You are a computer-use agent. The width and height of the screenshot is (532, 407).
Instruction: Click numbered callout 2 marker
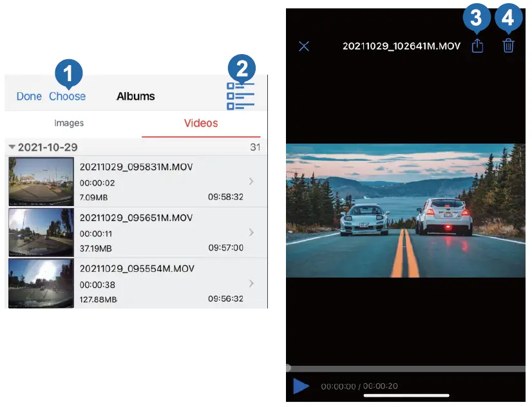(x=241, y=68)
